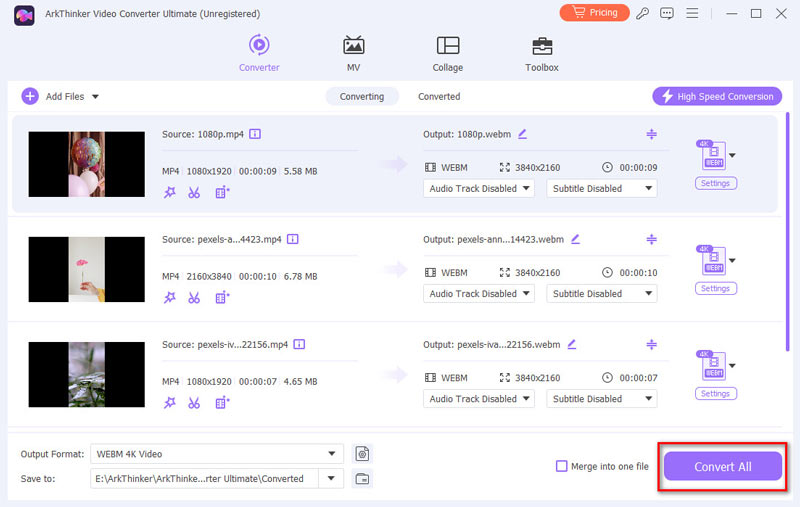Toggle High Speed Conversion

coord(717,96)
